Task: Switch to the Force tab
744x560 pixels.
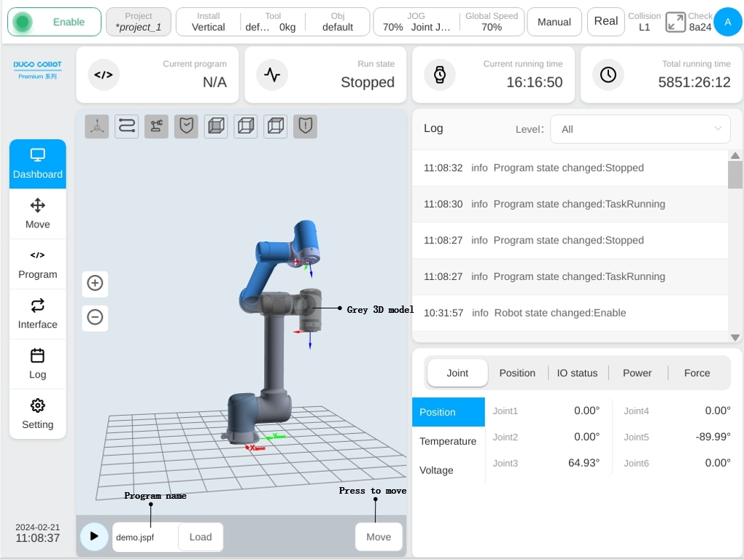Action: [697, 373]
